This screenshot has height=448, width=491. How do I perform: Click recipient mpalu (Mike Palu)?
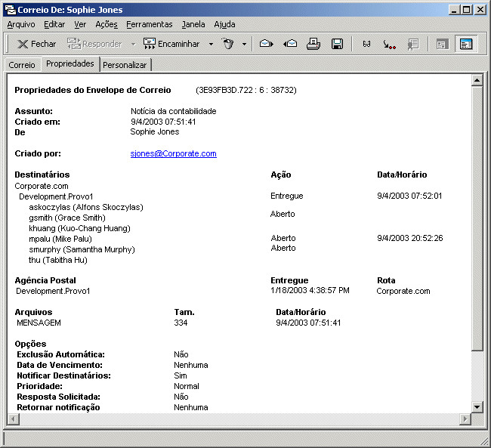pyautogui.click(x=60, y=239)
